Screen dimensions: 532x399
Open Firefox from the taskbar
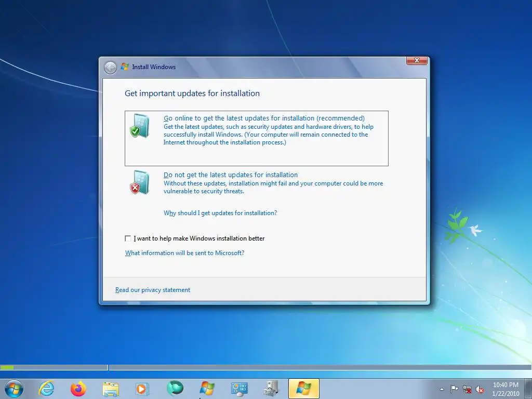(x=78, y=389)
